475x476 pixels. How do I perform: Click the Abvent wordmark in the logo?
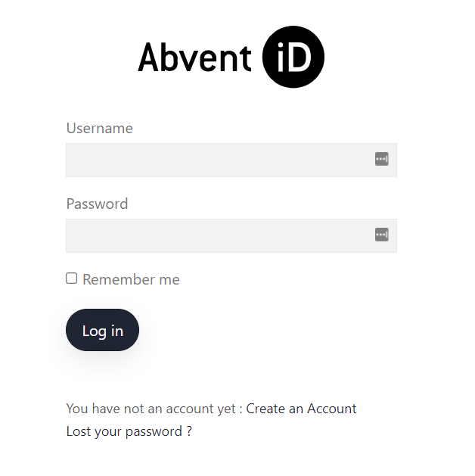(x=194, y=57)
